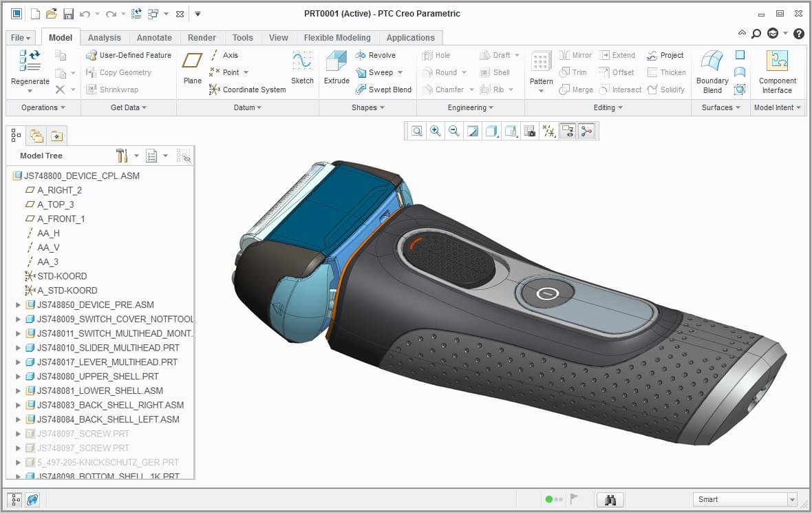Click the binoculars search icon in status bar
Screen dimensions: 812x513
click(x=610, y=499)
